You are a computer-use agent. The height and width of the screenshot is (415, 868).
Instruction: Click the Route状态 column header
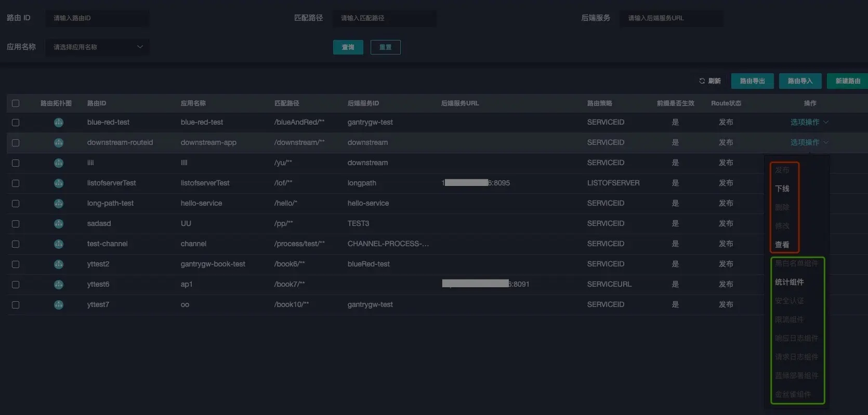point(726,103)
